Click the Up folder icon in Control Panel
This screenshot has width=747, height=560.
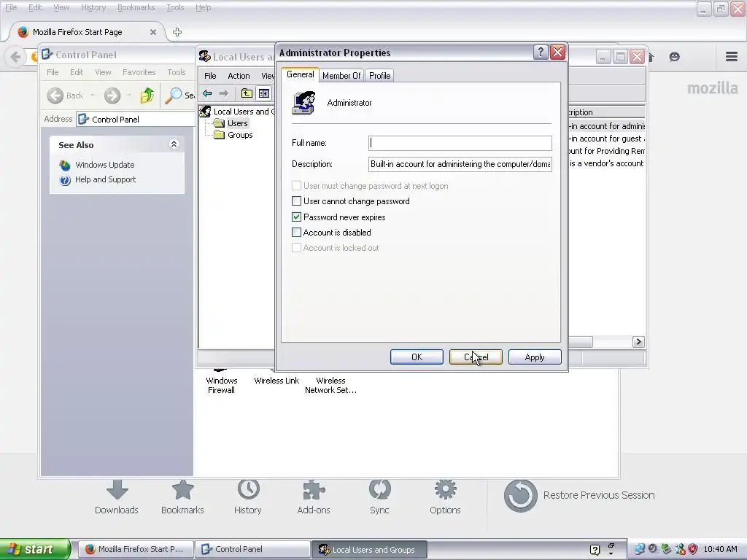[147, 96]
